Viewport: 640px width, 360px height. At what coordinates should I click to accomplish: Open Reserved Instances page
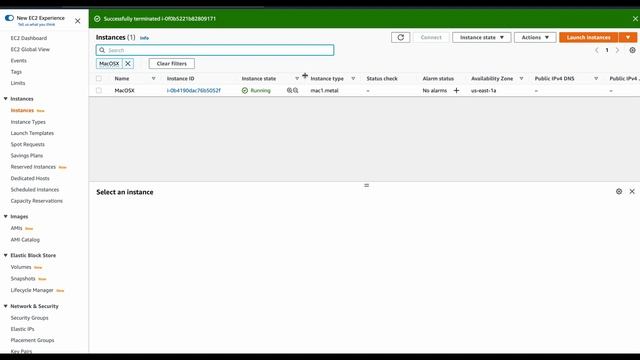[33, 167]
